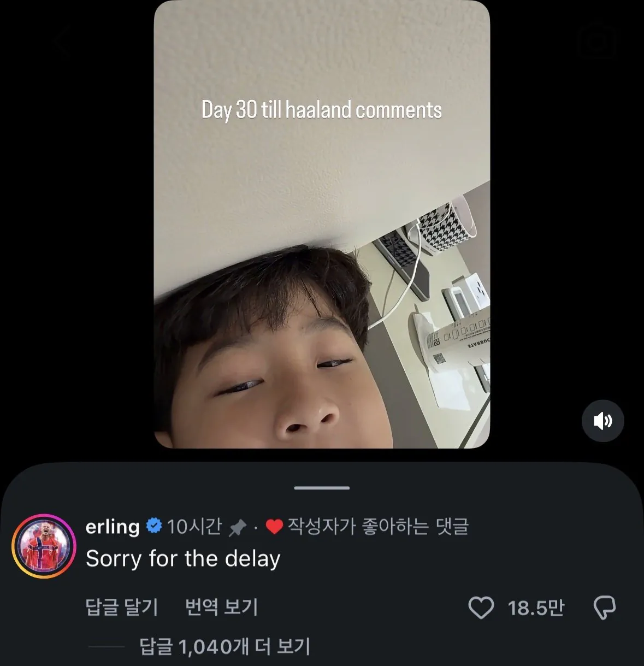Image resolution: width=644 pixels, height=666 pixels.
Task: Tap the dislike icon beside 18.5만
Action: click(604, 608)
